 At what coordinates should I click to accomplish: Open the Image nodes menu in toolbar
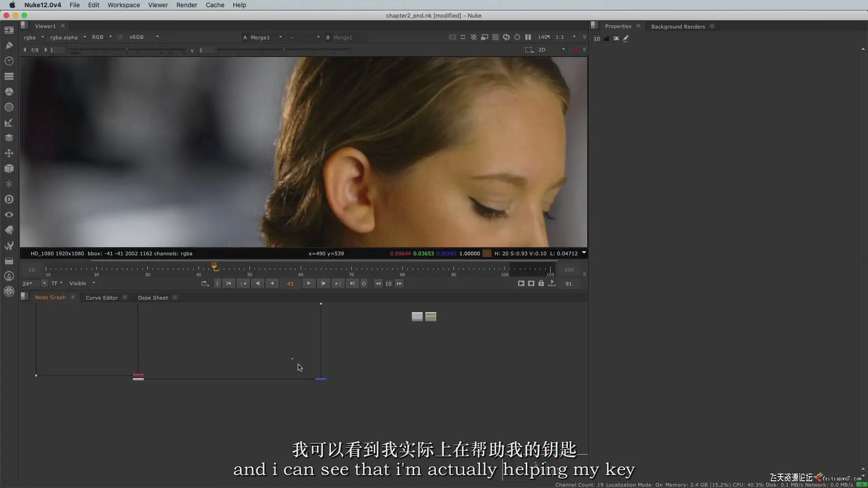[9, 30]
